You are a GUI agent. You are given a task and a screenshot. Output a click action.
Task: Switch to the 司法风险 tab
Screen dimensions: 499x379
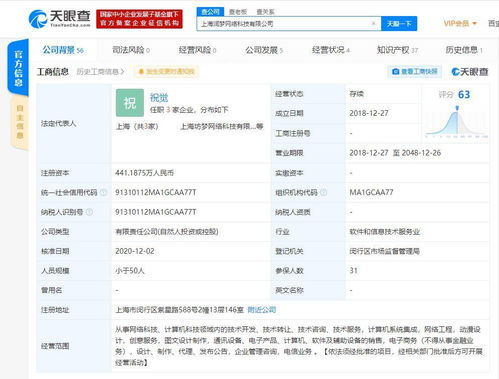pyautogui.click(x=131, y=50)
